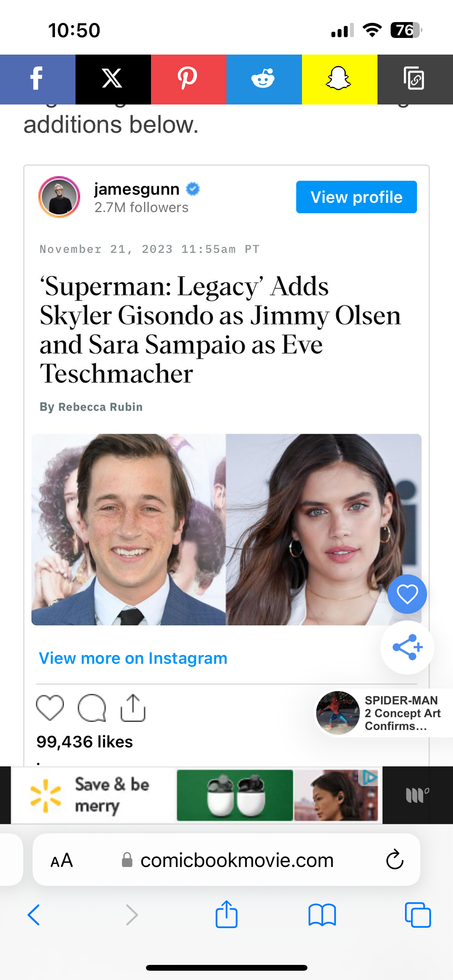Tap the Reddit share icon
The image size is (453, 980).
click(x=264, y=79)
